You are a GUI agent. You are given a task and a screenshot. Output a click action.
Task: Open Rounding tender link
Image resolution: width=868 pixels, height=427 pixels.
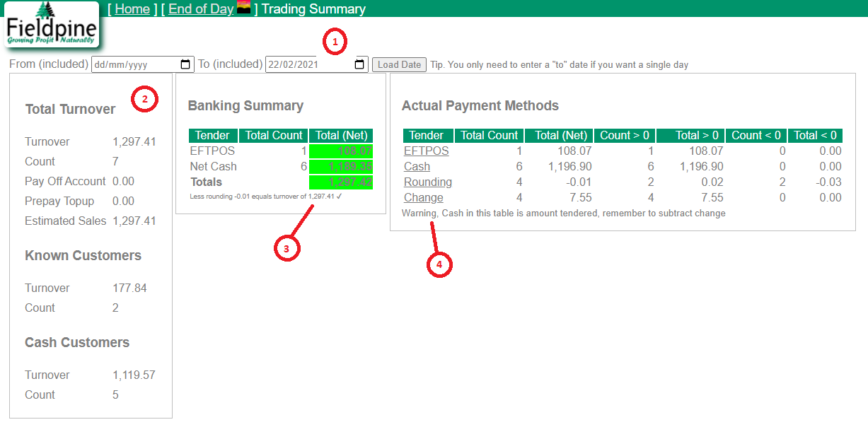[428, 182]
